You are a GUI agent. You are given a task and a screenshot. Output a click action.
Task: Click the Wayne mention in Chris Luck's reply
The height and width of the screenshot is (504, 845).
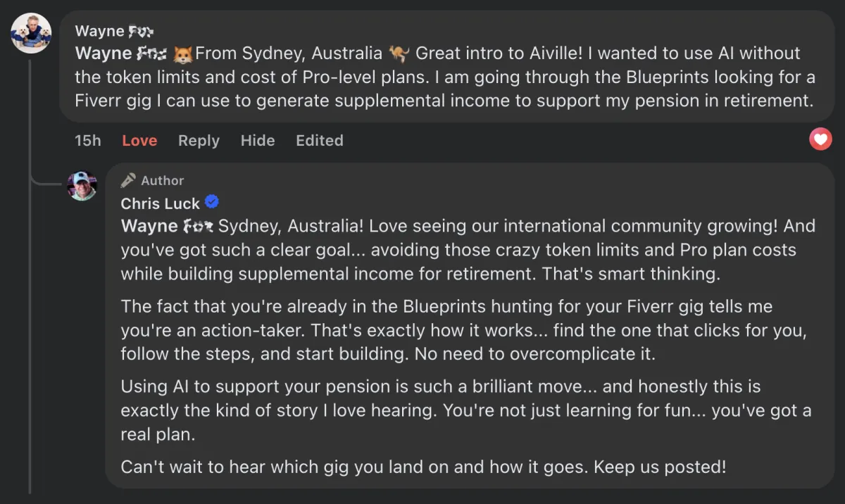click(x=167, y=226)
